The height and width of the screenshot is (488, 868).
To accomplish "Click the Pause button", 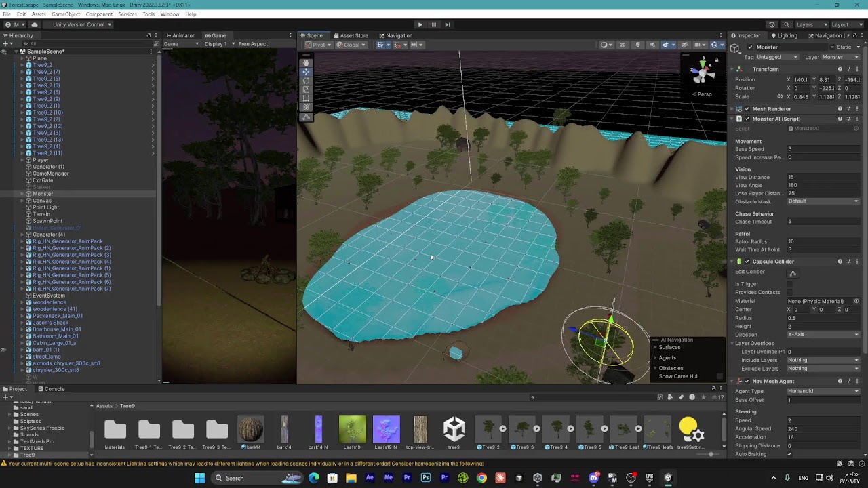I will [434, 24].
